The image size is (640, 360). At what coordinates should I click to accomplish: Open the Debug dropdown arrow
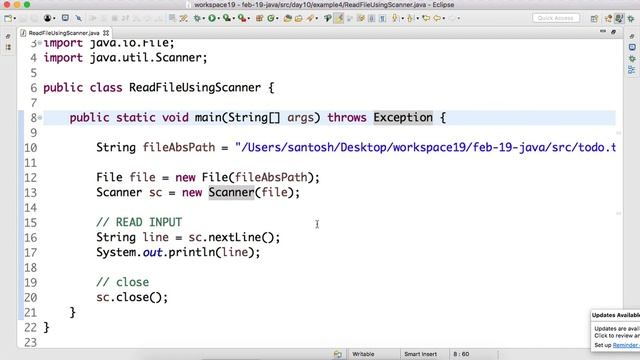[x=203, y=18]
